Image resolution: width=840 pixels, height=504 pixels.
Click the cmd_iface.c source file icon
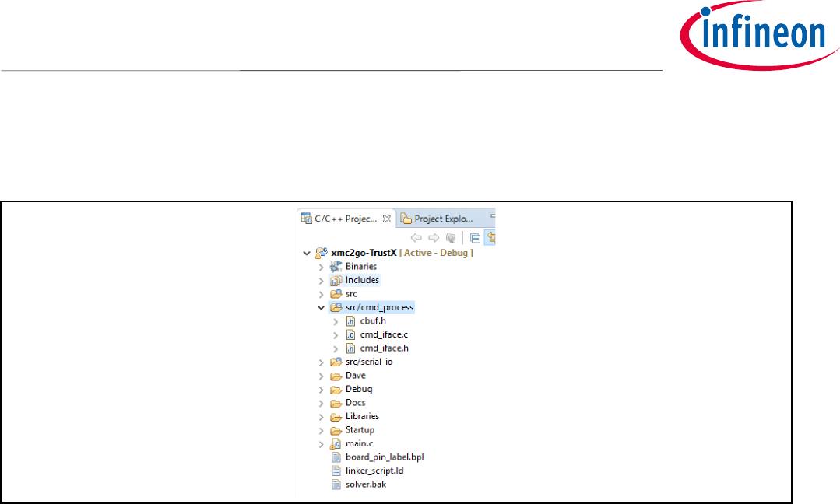pos(350,335)
